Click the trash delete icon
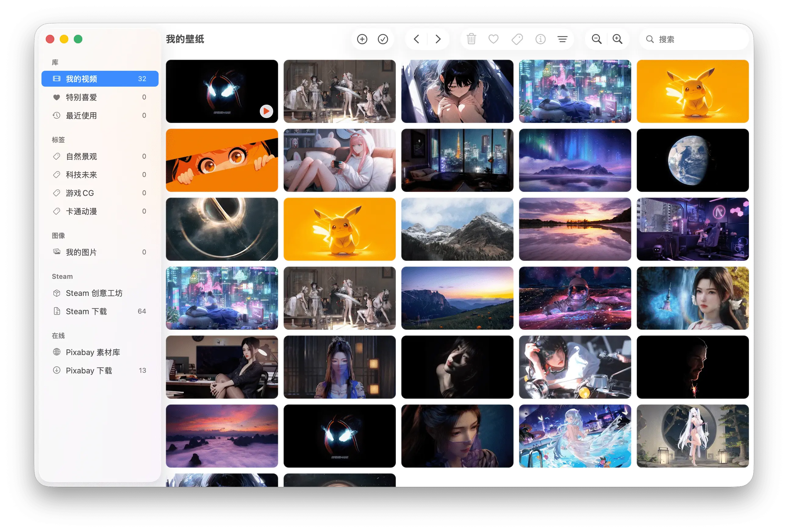Screen dimensions: 788x532 [471, 39]
